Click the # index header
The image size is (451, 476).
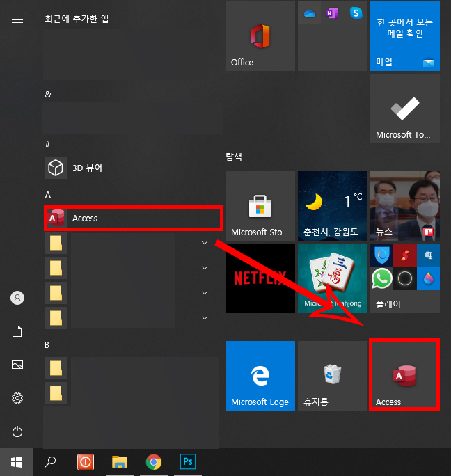(x=47, y=144)
